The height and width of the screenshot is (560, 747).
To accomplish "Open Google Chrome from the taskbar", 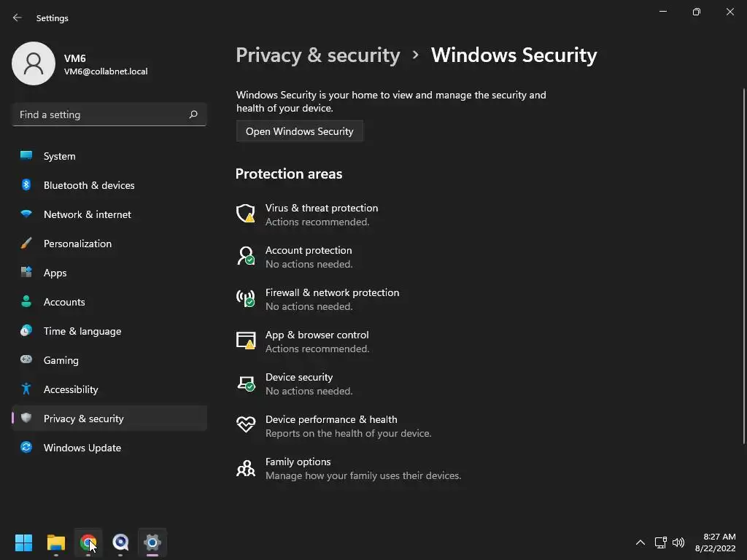I will (x=88, y=542).
